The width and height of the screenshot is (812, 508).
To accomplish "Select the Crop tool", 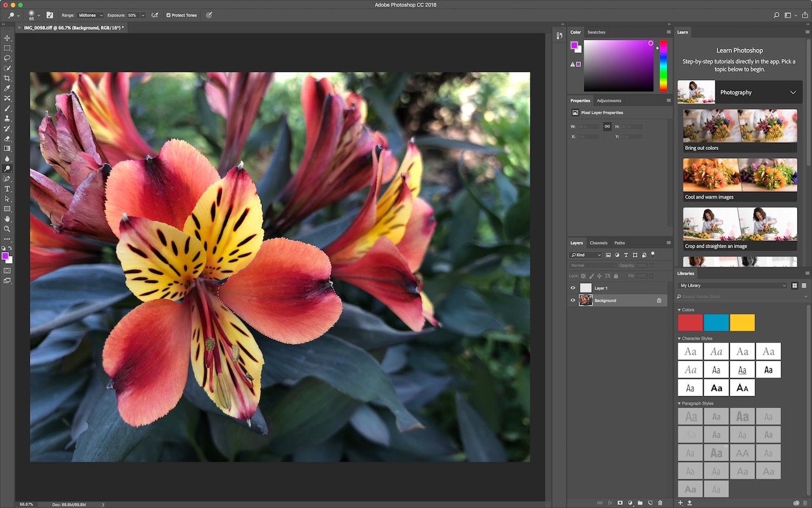I will click(x=8, y=78).
